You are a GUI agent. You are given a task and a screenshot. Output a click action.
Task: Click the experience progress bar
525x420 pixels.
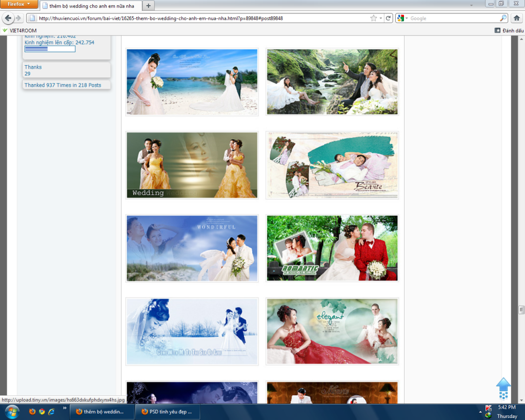50,49
